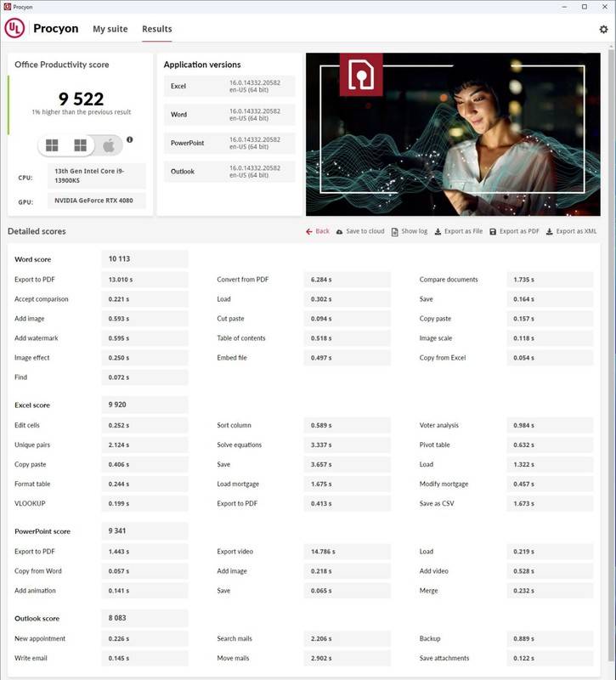The width and height of the screenshot is (616, 680).
Task: Select the Word application version row
Action: (x=229, y=115)
